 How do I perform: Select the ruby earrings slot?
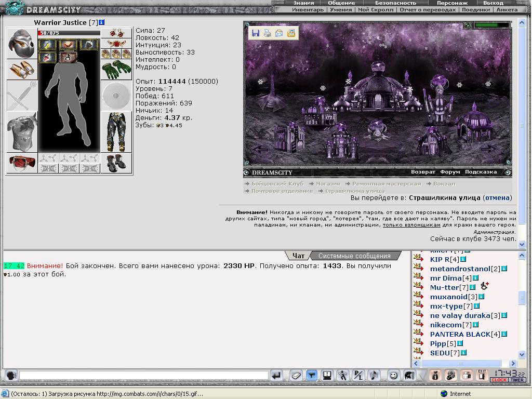116,33
